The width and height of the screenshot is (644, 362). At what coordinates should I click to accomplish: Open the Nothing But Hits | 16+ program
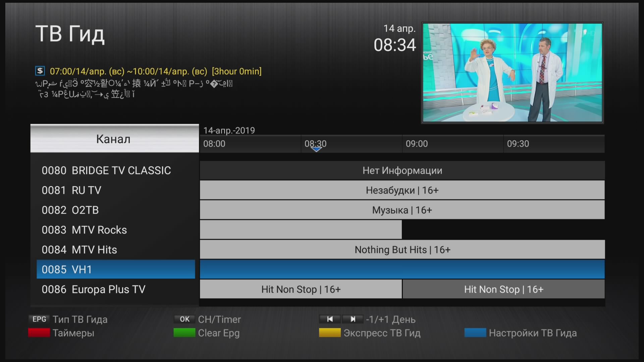click(402, 249)
